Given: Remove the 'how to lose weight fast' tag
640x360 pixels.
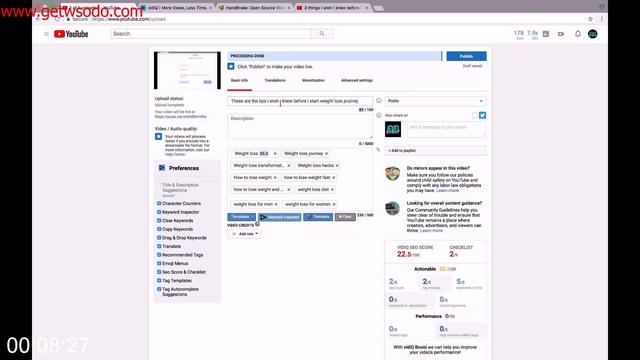Looking at the screenshot, I should 333,178.
